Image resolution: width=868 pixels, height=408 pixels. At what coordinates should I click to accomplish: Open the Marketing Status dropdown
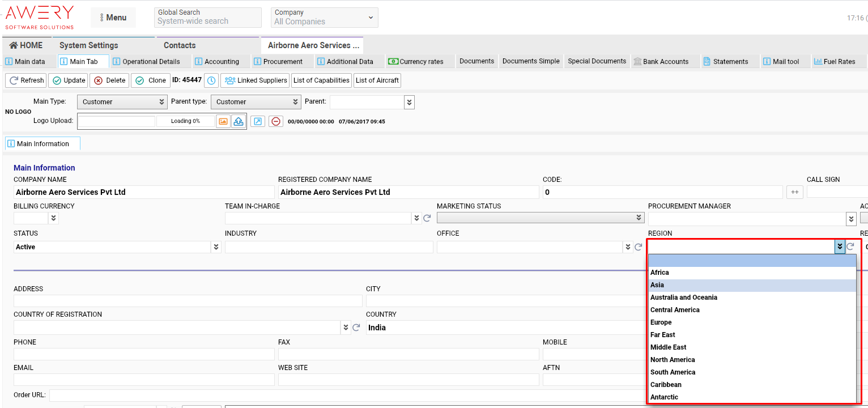coord(541,218)
